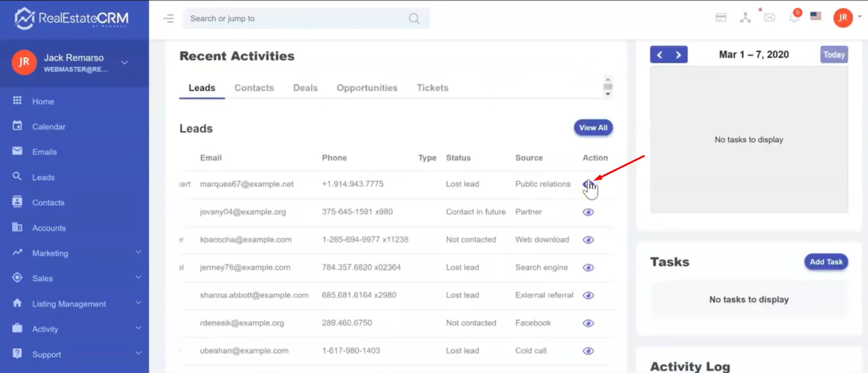Open the mail envelope icon in header
The height and width of the screenshot is (373, 868).
[769, 18]
